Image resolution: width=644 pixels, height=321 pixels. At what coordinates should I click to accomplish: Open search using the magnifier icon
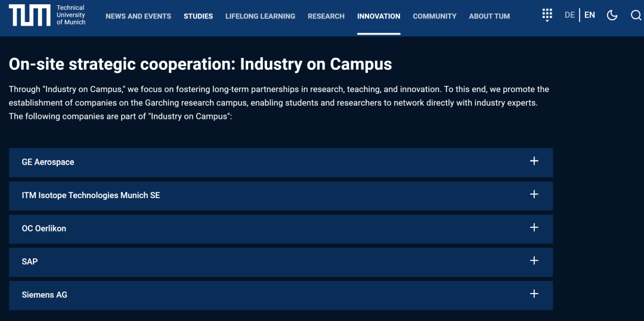[x=636, y=16]
